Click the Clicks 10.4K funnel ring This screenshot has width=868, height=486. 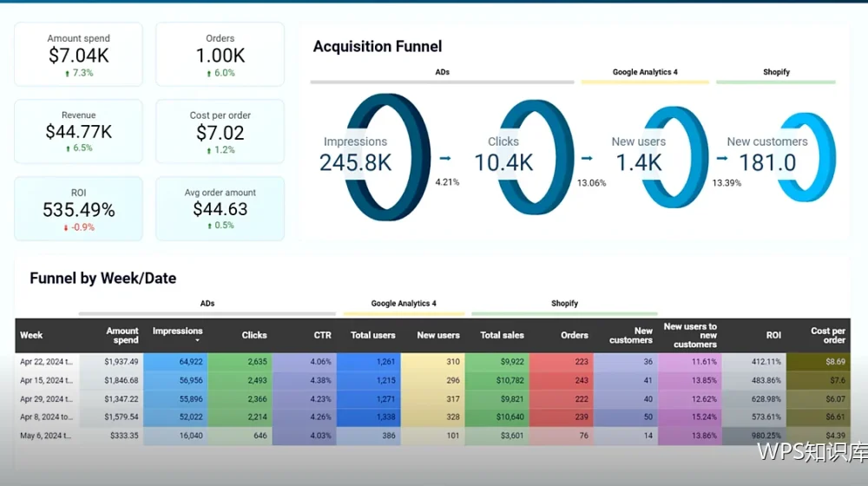tap(524, 157)
